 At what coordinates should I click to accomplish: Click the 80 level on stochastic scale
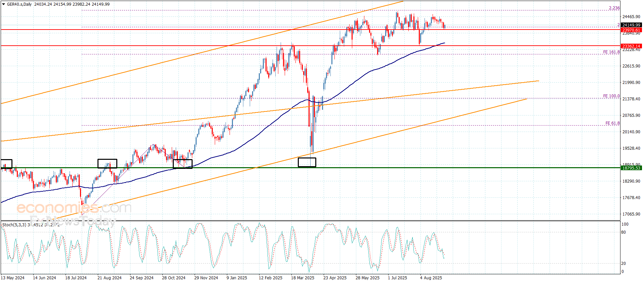[x=624, y=232]
